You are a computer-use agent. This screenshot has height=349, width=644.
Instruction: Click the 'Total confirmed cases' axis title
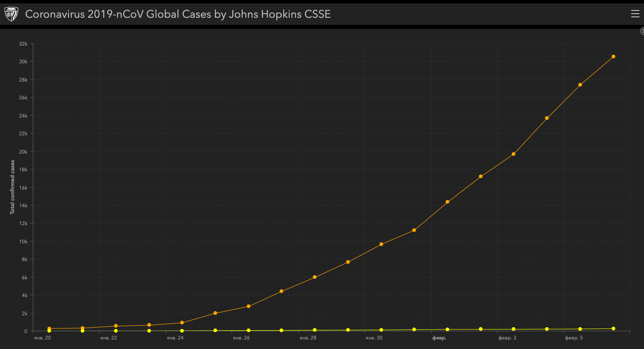click(13, 187)
